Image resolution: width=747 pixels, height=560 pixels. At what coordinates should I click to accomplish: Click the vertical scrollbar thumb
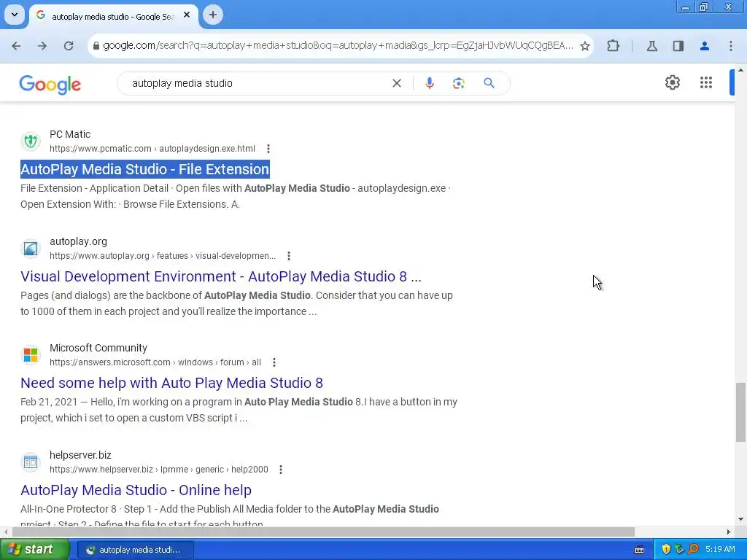click(x=740, y=413)
